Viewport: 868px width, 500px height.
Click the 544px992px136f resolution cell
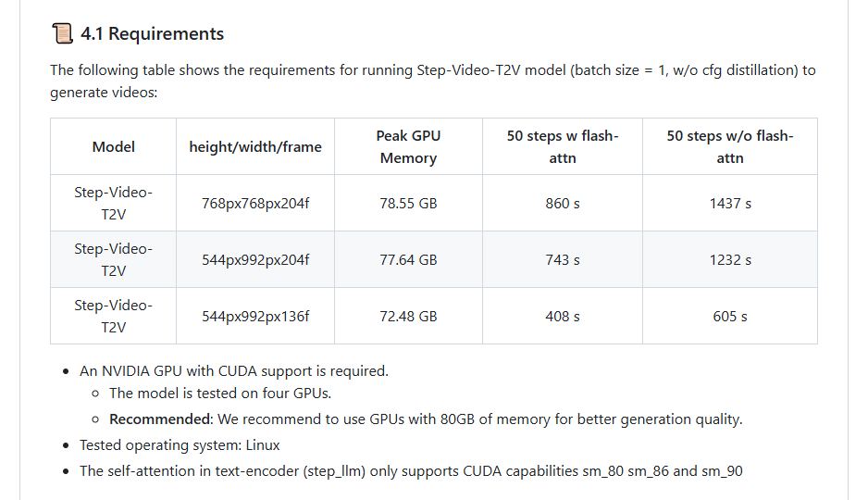pos(255,316)
